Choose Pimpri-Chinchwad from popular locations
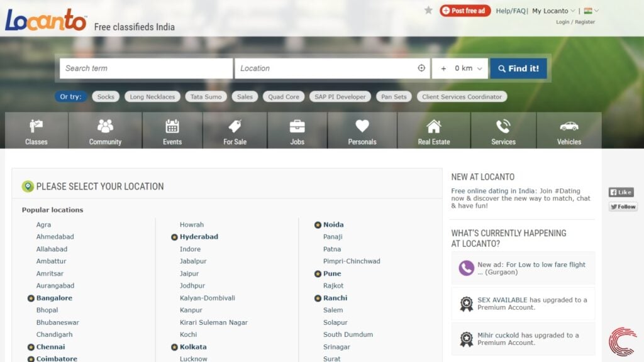Image resolution: width=644 pixels, height=362 pixels. [352, 261]
